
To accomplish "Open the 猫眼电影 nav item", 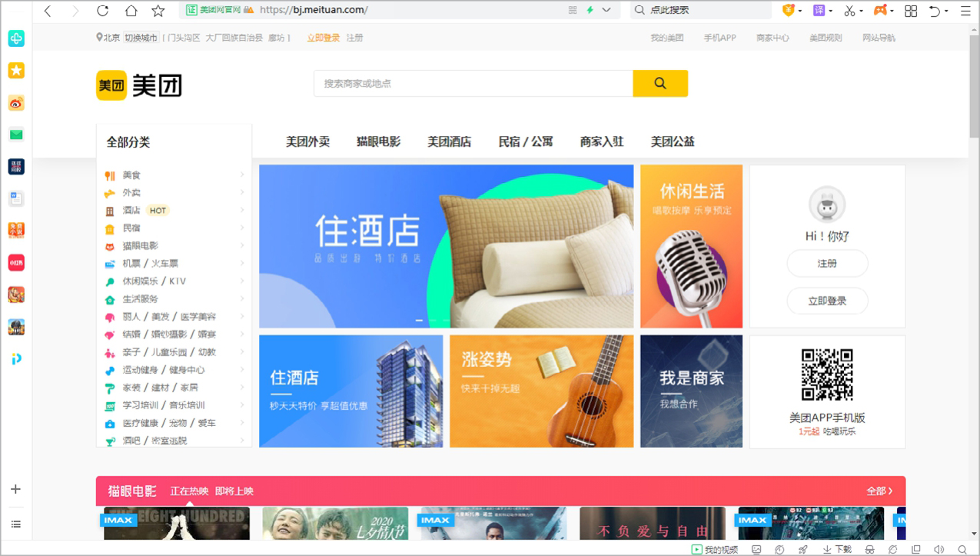I will point(378,141).
